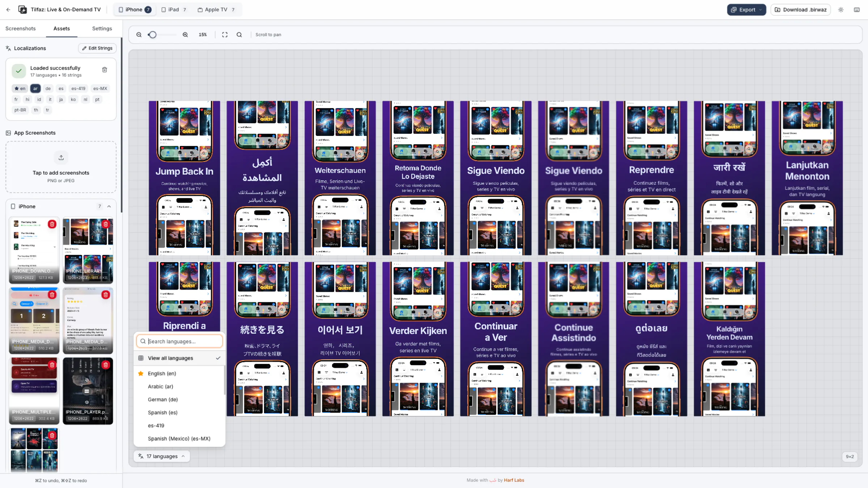
Task: Delete the loaded localizations with the trash icon
Action: [x=105, y=70]
